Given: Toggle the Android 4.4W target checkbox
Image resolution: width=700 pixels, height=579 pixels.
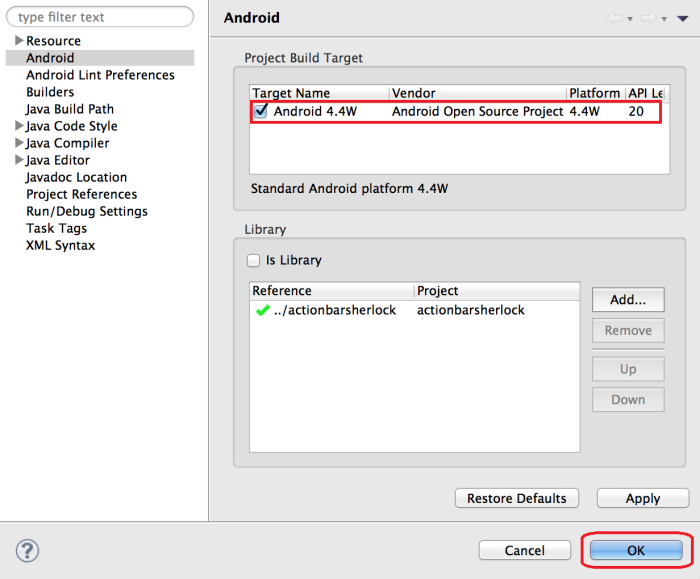Looking at the screenshot, I should (261, 112).
